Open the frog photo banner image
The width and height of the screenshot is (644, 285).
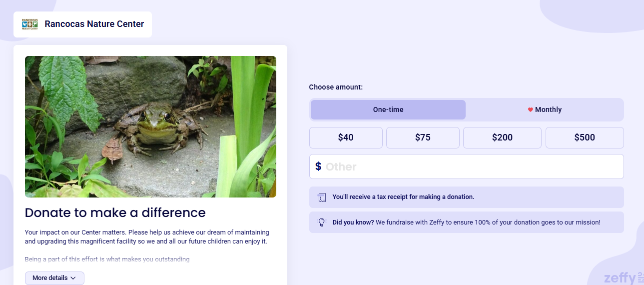[150, 126]
